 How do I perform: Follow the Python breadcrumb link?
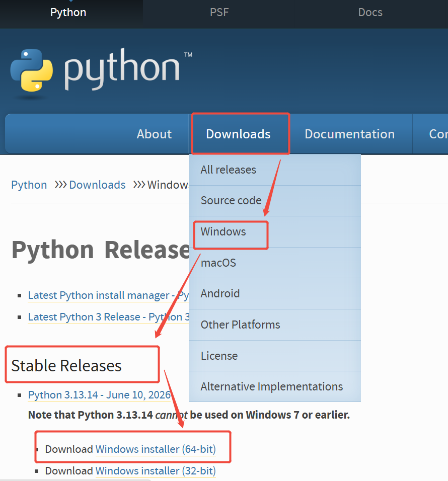tap(29, 185)
